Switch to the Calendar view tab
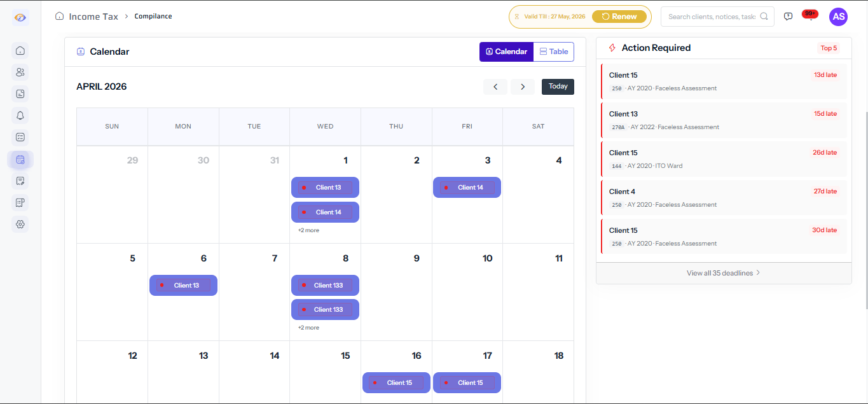The image size is (868, 404). coord(506,52)
